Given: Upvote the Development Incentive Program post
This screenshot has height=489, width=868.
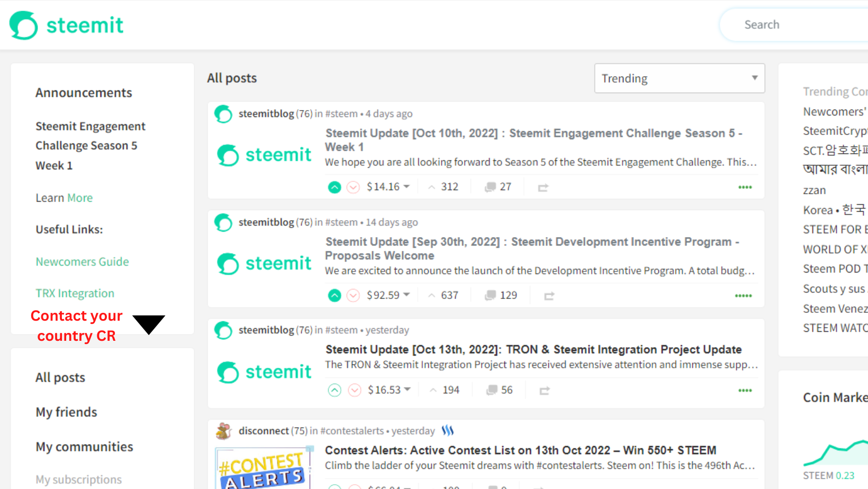Looking at the screenshot, I should click(x=334, y=295).
